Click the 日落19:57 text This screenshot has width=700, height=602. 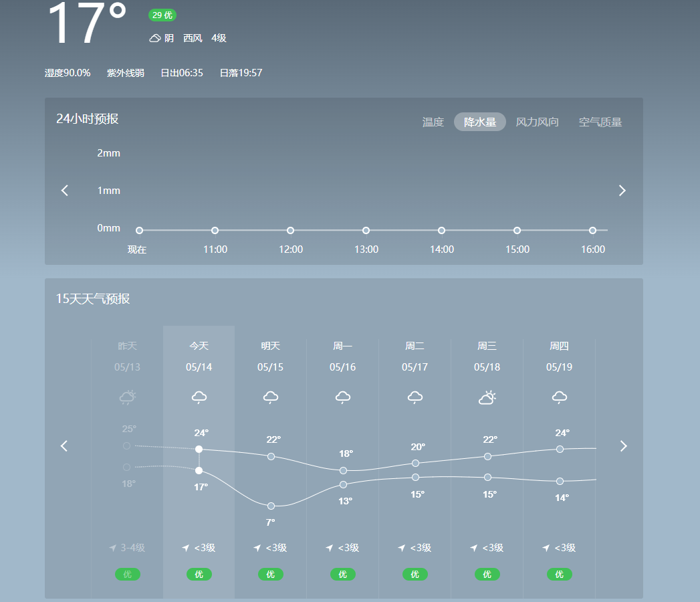(x=241, y=73)
